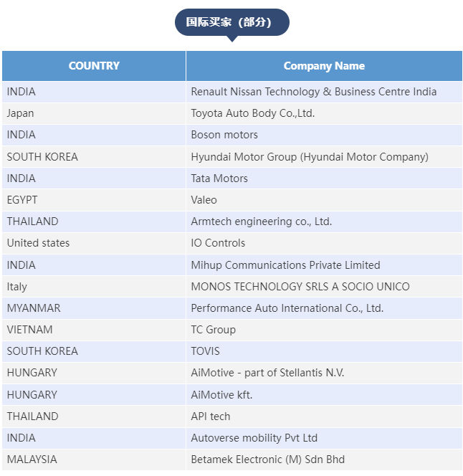Select the IO Controls cell
Image resolution: width=463 pixels, height=476 pixels.
[x=218, y=243]
